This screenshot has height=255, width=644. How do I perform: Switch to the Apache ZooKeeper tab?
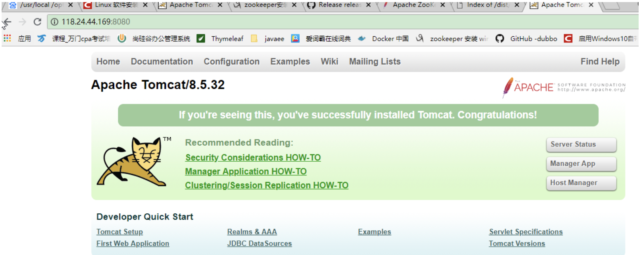click(414, 5)
